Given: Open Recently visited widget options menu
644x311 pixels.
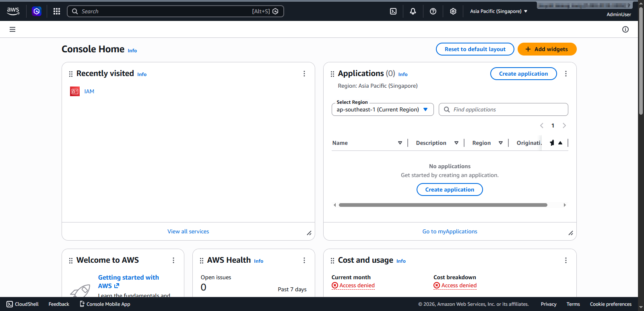Looking at the screenshot, I should click(x=304, y=74).
